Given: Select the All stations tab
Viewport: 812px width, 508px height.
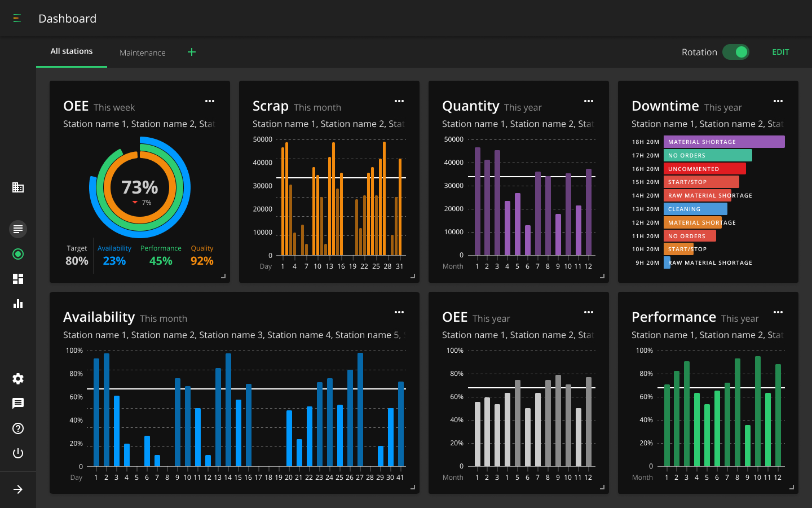Looking at the screenshot, I should point(71,51).
